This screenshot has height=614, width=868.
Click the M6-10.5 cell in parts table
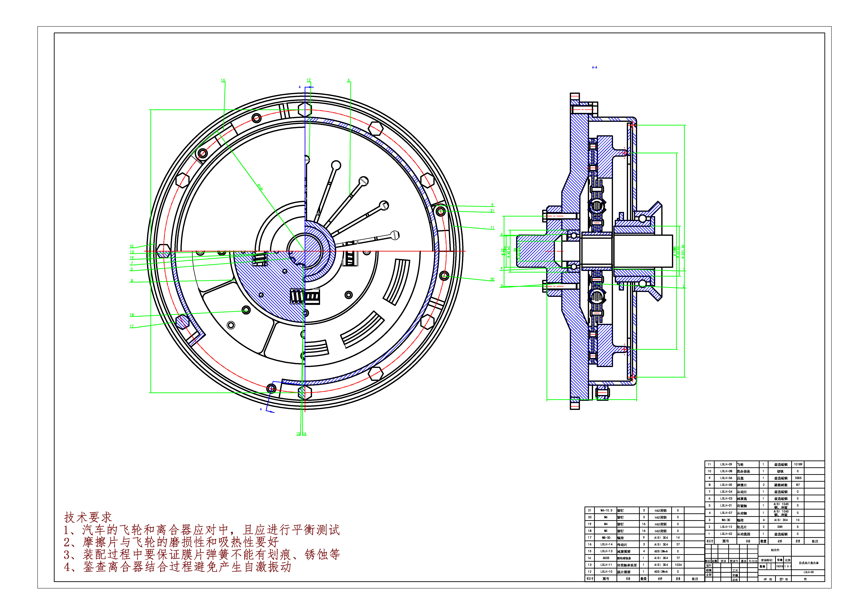pos(606,510)
